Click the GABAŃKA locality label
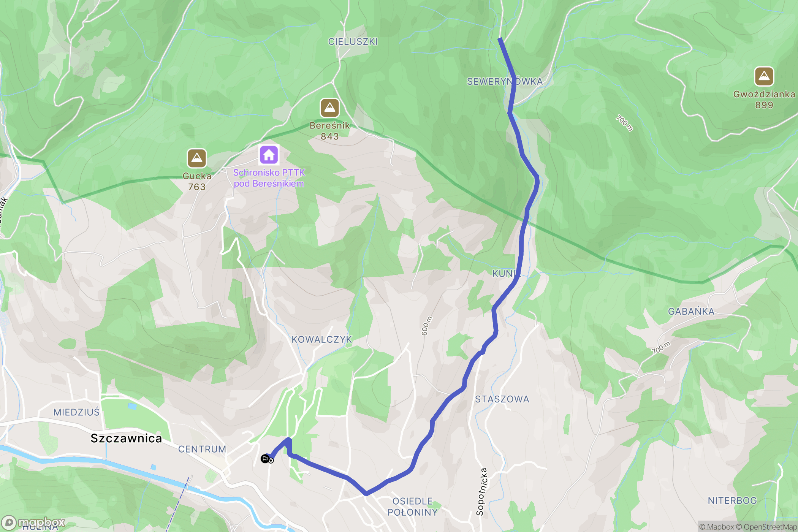The width and height of the screenshot is (798, 532). coord(691,311)
